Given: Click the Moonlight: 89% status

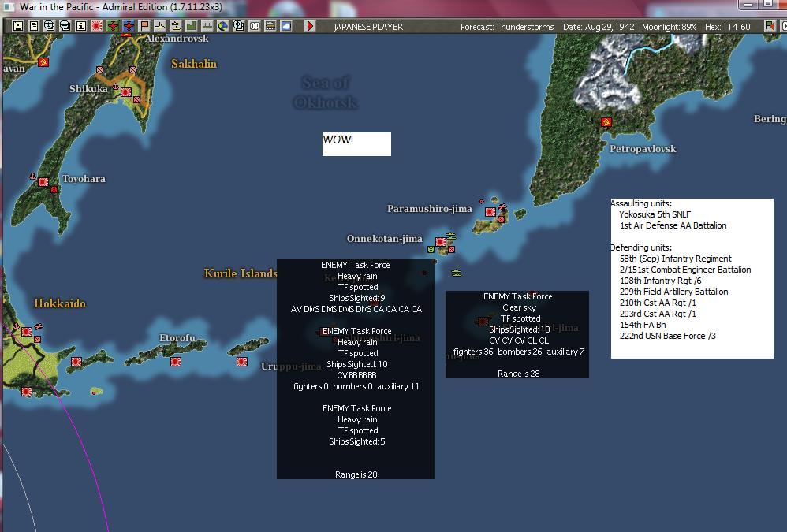Looking at the screenshot, I should 669,27.
